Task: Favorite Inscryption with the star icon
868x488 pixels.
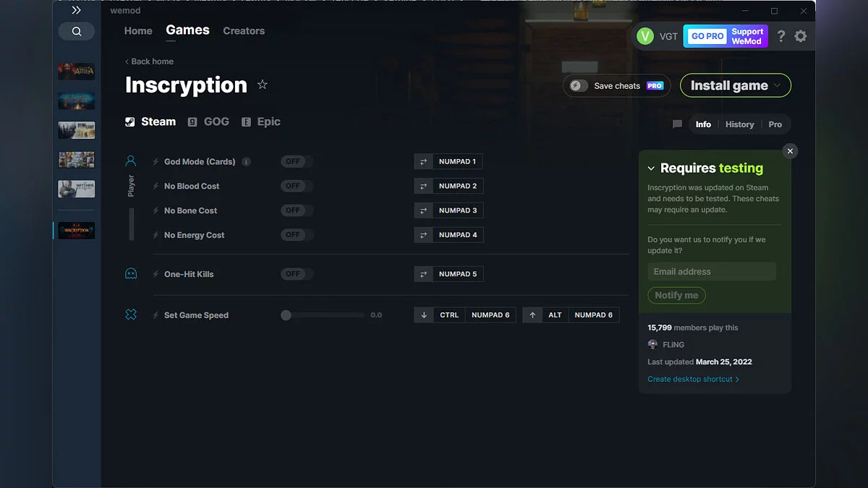Action: click(262, 85)
